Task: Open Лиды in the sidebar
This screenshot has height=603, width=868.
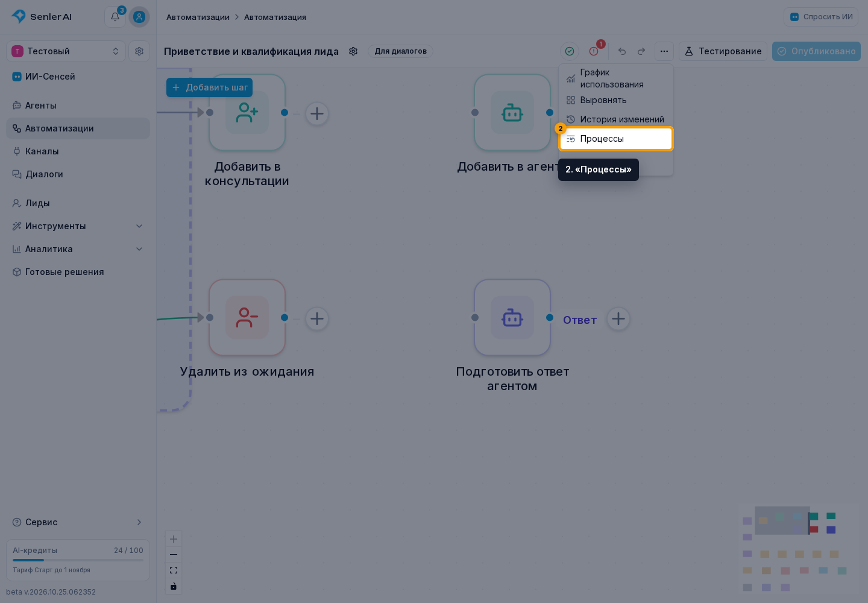Action: [78, 203]
